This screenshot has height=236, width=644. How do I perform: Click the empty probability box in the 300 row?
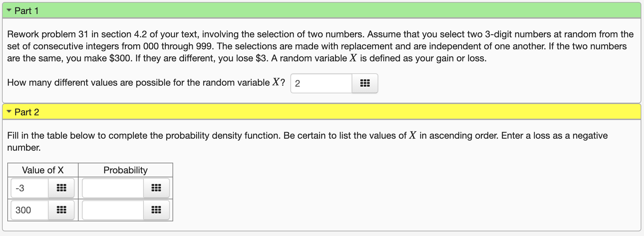coord(112,210)
